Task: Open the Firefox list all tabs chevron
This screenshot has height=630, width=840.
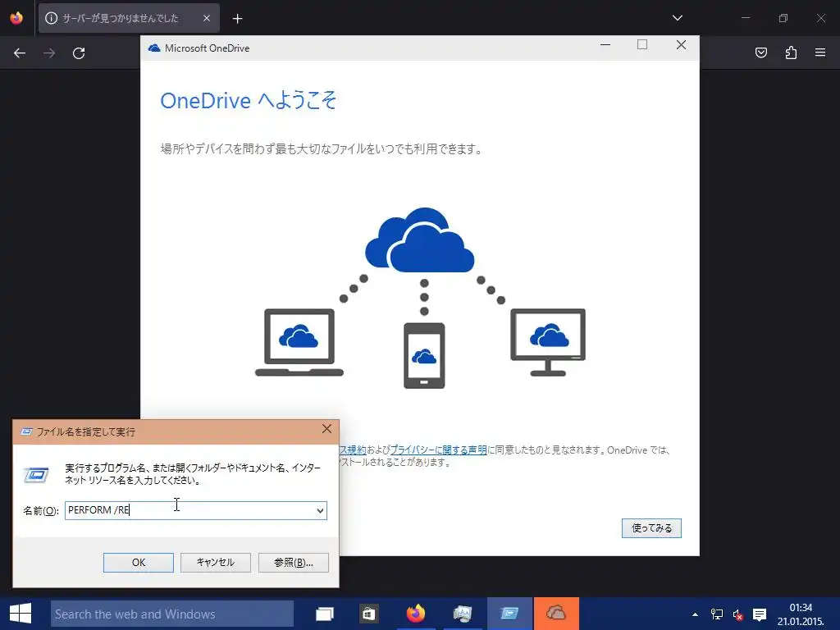Action: click(677, 18)
